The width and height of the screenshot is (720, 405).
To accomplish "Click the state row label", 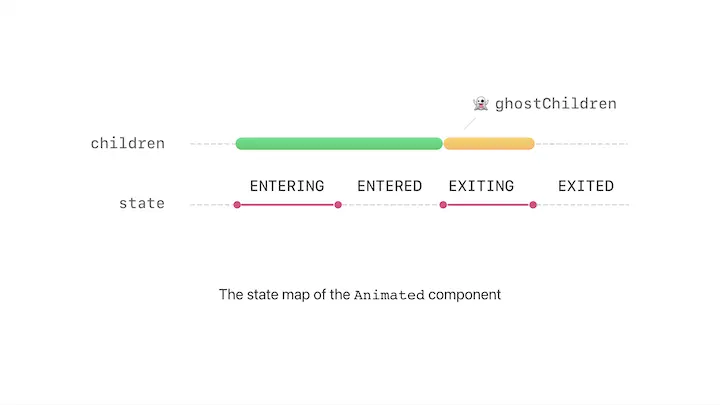I will 142,203.
